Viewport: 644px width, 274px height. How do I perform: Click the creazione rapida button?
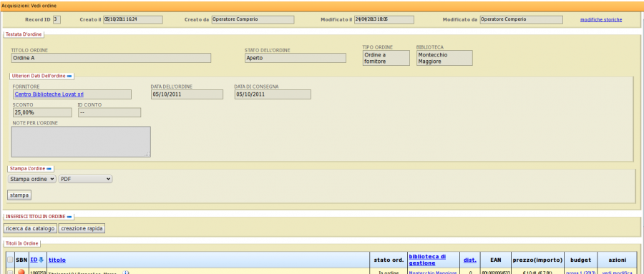(x=82, y=228)
